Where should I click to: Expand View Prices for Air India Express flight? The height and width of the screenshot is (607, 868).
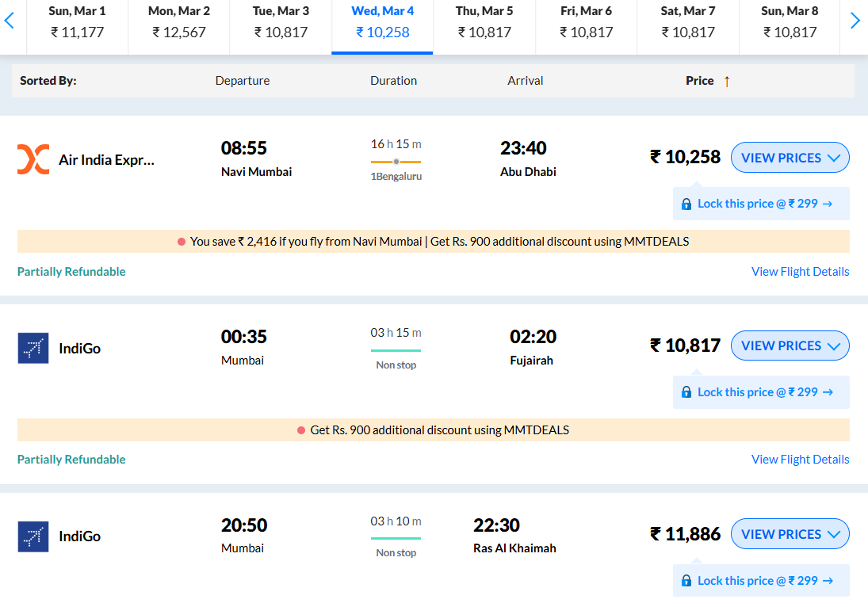click(790, 158)
